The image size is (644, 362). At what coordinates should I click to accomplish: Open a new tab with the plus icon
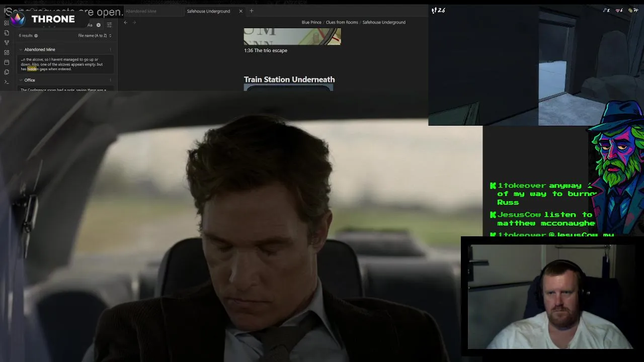coord(252,11)
